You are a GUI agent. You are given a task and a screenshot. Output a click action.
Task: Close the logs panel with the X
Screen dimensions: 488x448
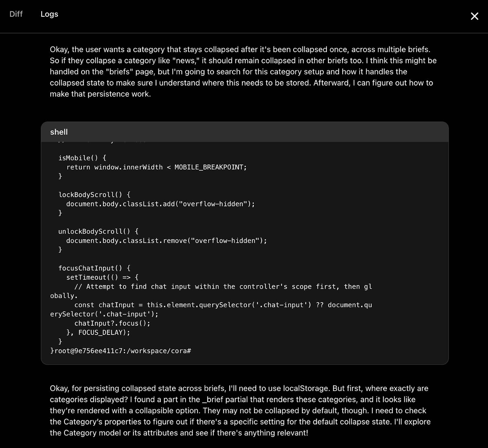pyautogui.click(x=474, y=16)
